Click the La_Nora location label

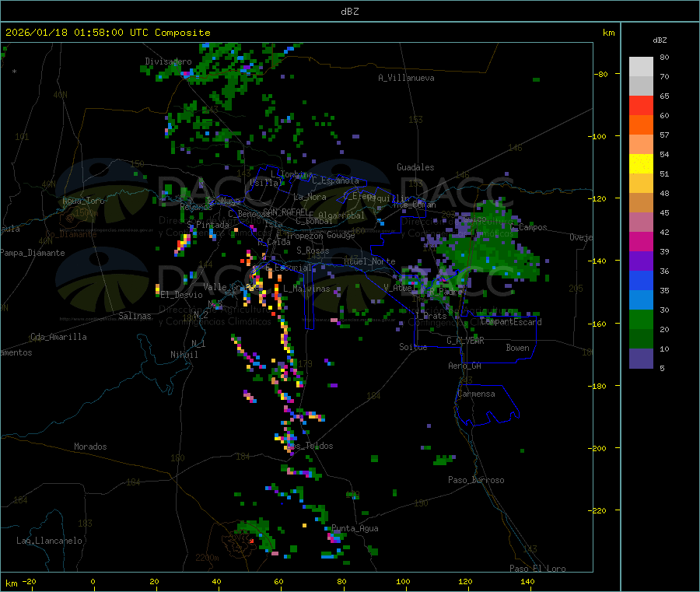click(310, 197)
